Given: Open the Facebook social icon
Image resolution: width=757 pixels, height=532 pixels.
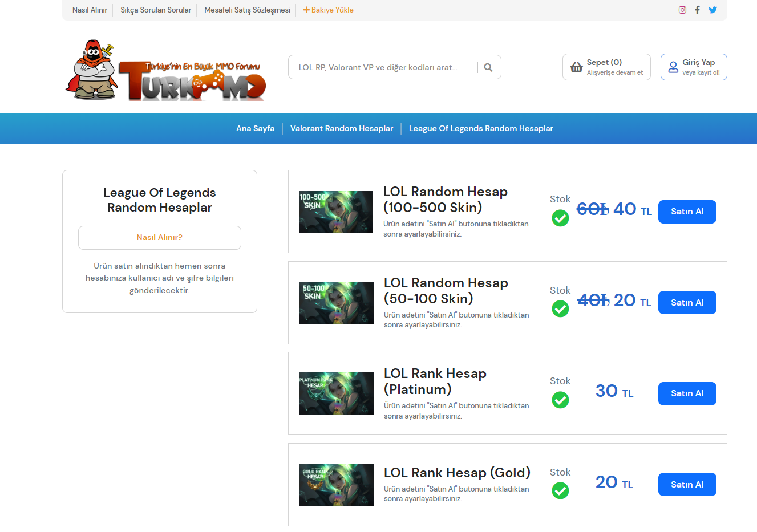Looking at the screenshot, I should (x=697, y=10).
